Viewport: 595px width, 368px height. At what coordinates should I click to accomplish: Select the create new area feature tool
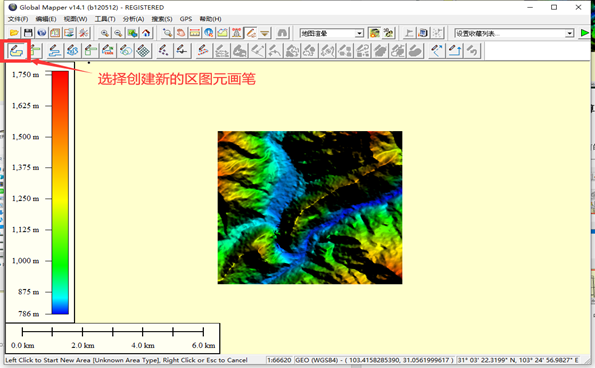click(17, 50)
